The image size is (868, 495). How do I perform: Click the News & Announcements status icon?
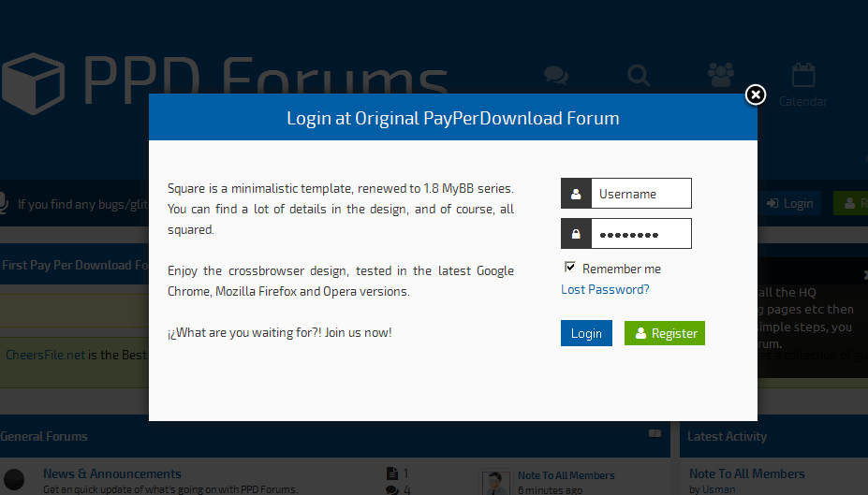tap(14, 479)
